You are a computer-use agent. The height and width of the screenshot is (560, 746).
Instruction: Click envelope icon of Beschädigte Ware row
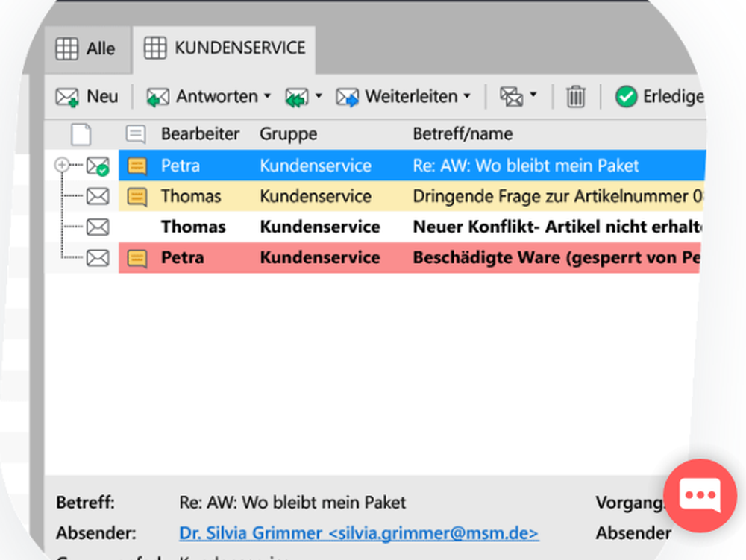point(98,258)
